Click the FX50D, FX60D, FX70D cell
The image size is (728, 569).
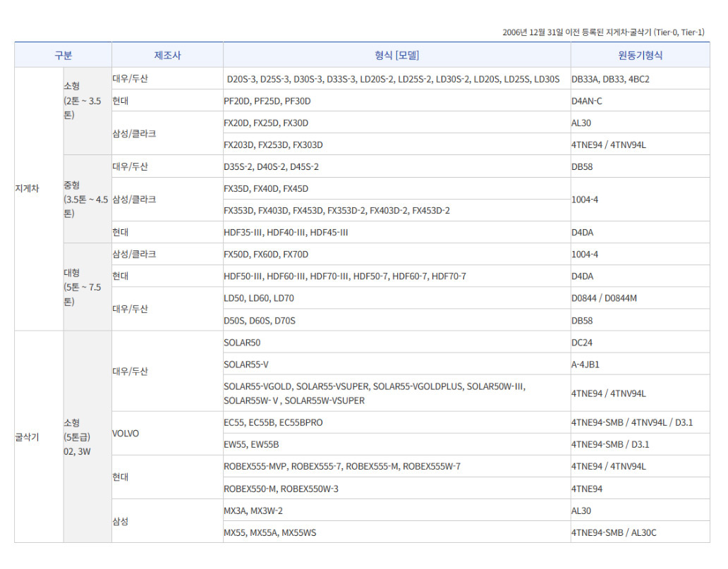397,255
